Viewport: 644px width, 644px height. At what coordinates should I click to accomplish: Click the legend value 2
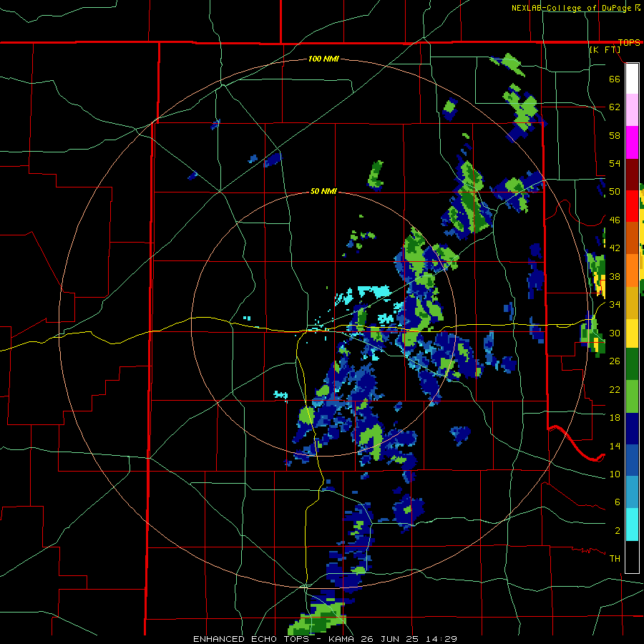tap(618, 531)
